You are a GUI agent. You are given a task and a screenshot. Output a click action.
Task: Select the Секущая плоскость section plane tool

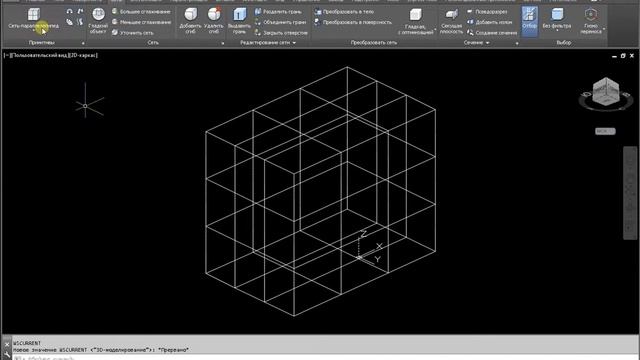click(451, 20)
